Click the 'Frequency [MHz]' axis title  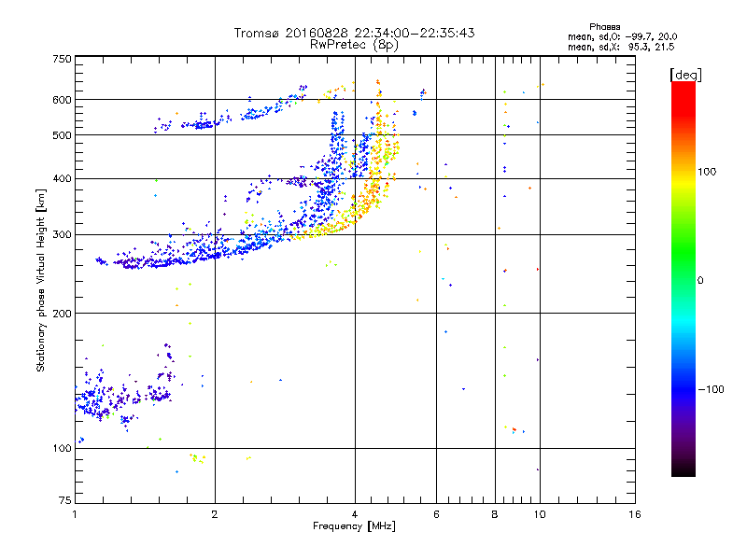tap(354, 526)
